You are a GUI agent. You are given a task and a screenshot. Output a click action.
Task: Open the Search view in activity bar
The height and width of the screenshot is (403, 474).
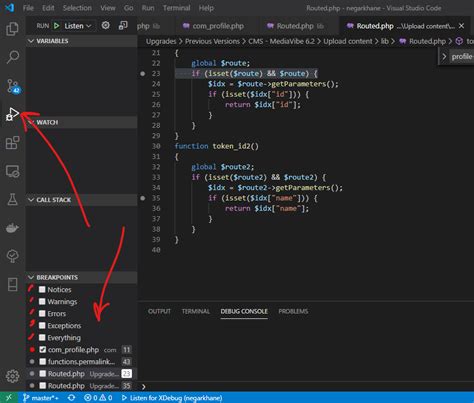click(12, 57)
